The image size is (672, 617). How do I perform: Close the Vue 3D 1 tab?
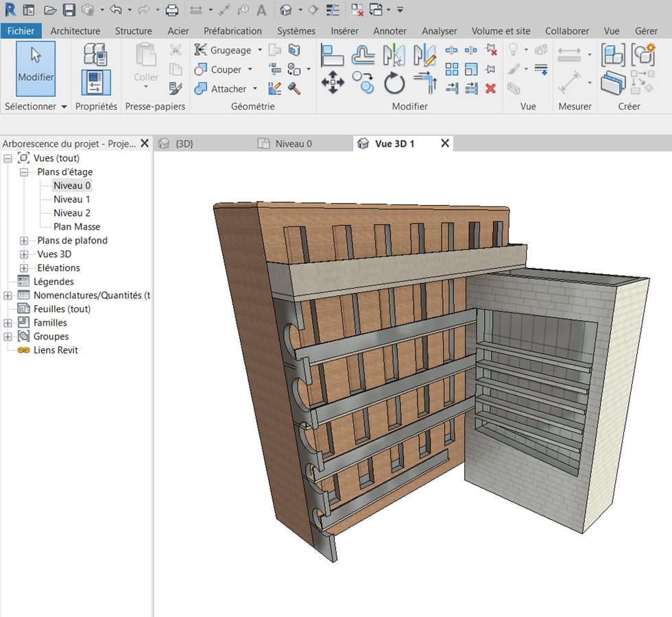[445, 143]
